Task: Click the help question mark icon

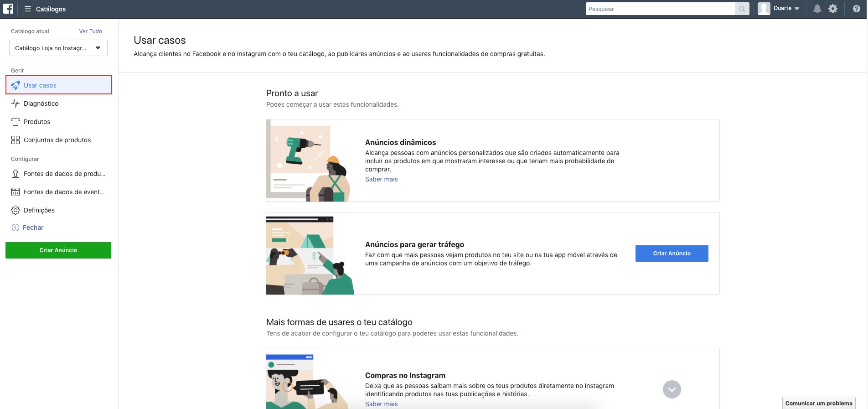Action: pos(857,9)
